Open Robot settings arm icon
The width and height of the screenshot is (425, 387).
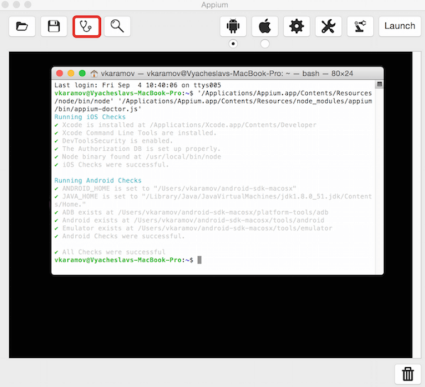click(360, 26)
